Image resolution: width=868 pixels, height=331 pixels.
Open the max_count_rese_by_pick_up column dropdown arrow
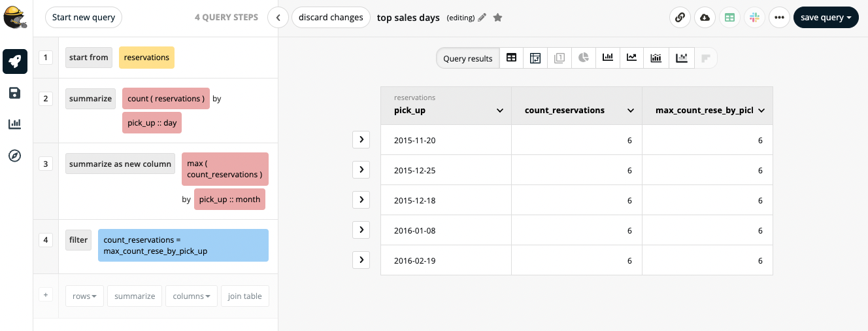pyautogui.click(x=761, y=111)
